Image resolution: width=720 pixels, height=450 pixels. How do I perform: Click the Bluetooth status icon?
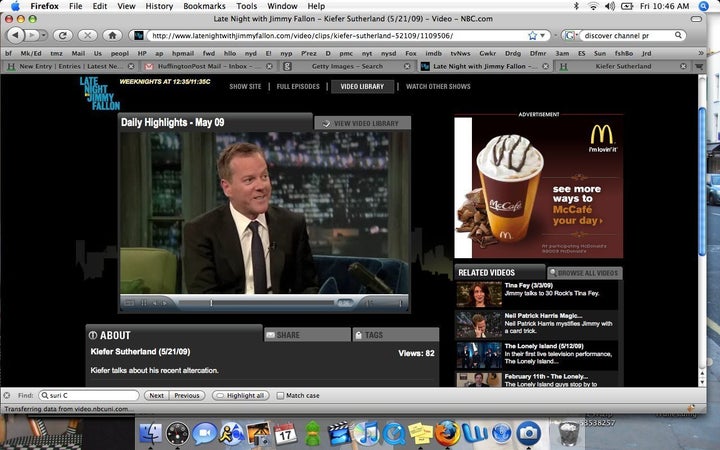tap(577, 6)
